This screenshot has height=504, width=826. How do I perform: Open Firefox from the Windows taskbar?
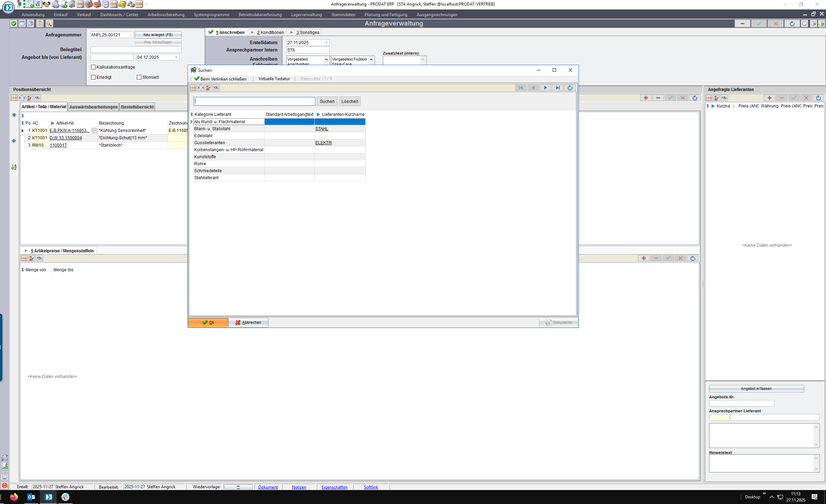pyautogui.click(x=14, y=497)
